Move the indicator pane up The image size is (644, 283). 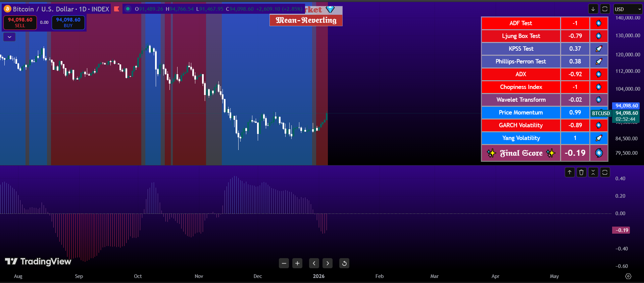pyautogui.click(x=569, y=172)
